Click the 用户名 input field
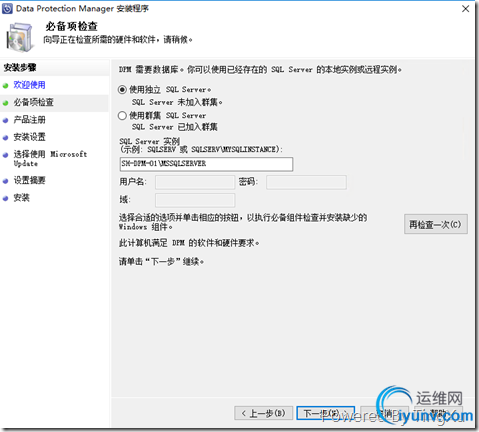Image resolution: width=479 pixels, height=432 pixels. [x=195, y=182]
